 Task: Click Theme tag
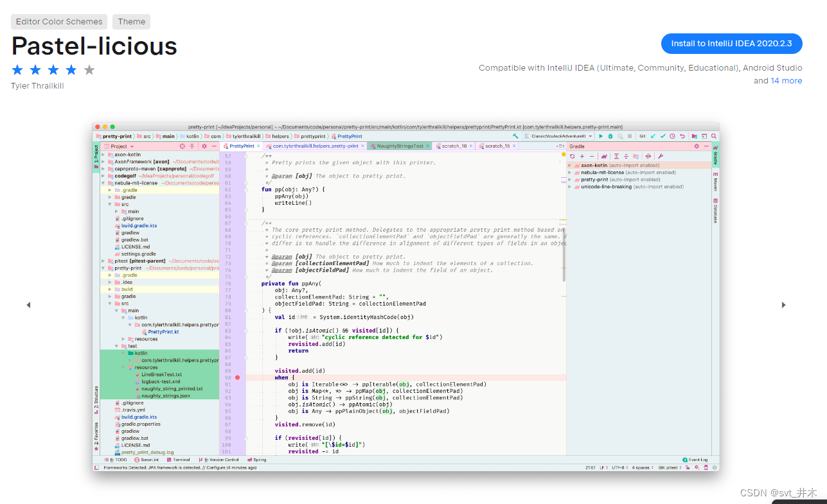[131, 22]
